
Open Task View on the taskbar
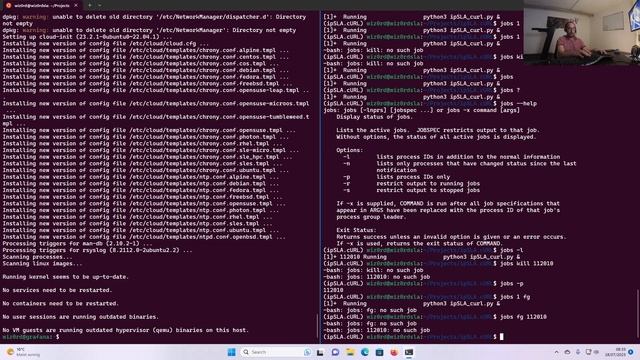coord(320,352)
